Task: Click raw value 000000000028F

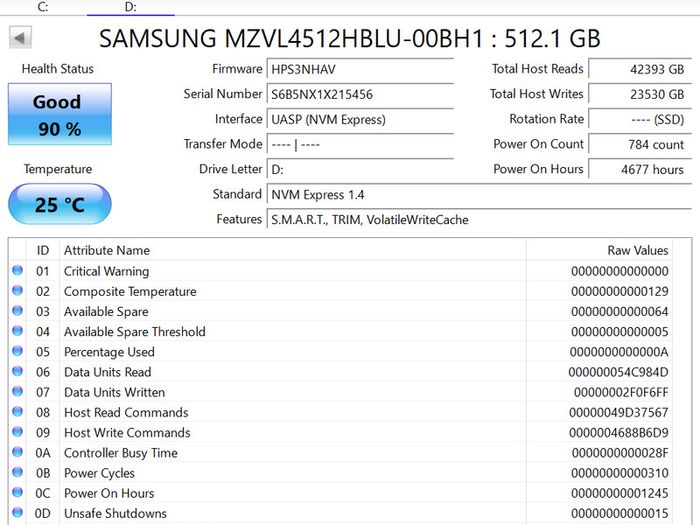Action: [x=620, y=453]
